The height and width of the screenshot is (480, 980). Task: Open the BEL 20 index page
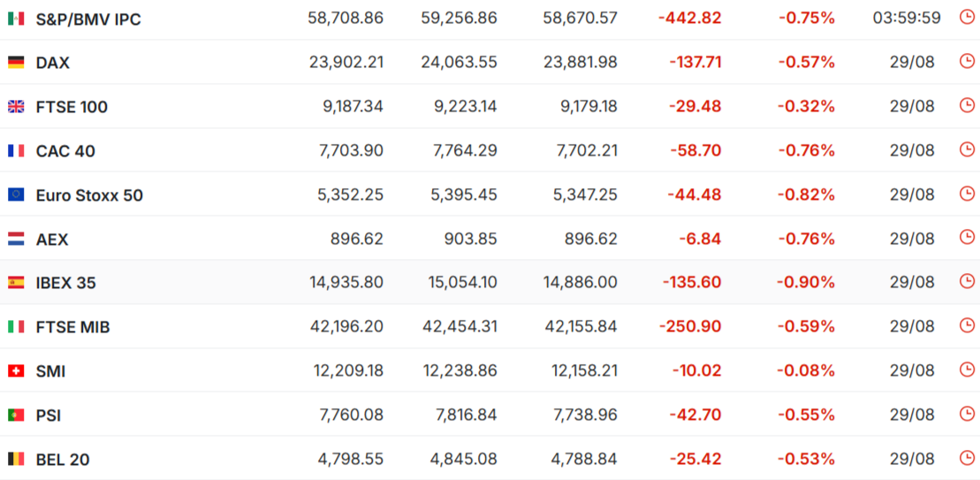[63, 460]
